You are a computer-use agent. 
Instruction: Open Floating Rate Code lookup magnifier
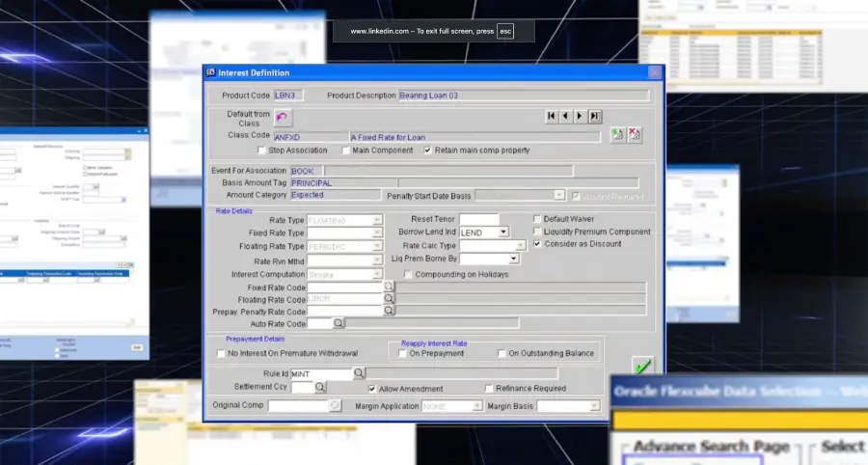click(x=389, y=299)
